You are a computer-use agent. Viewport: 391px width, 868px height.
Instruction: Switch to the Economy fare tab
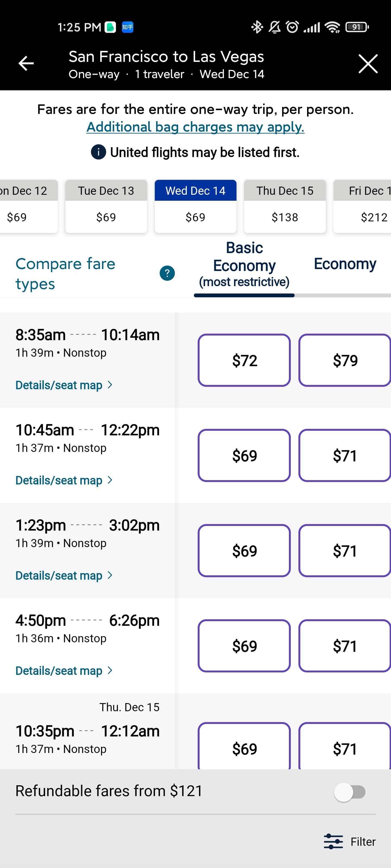345,264
